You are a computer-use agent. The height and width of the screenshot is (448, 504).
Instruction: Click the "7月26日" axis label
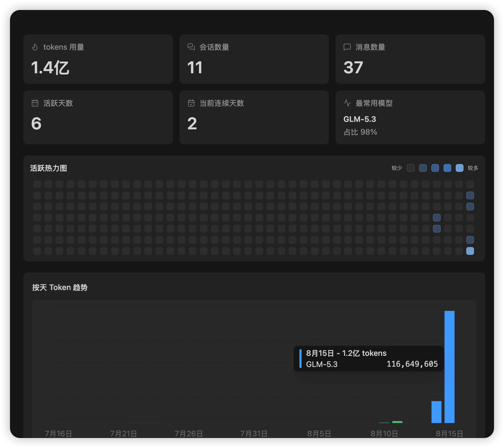click(189, 433)
